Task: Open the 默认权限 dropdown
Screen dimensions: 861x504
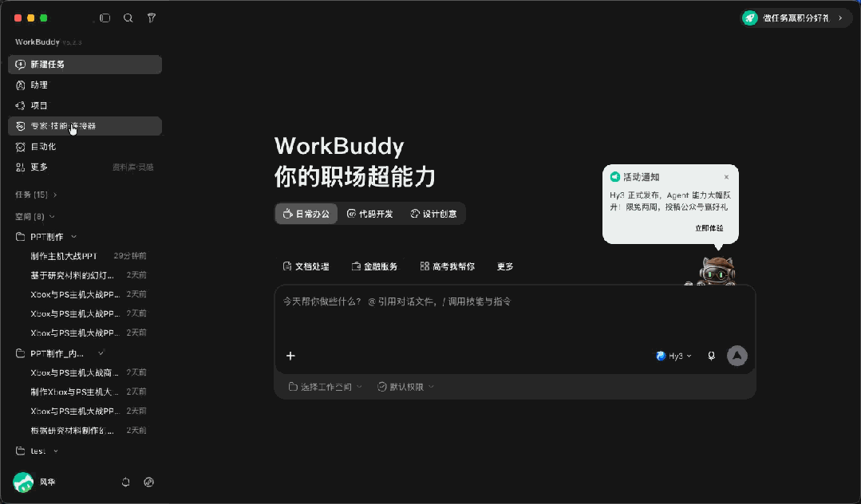Action: (406, 387)
